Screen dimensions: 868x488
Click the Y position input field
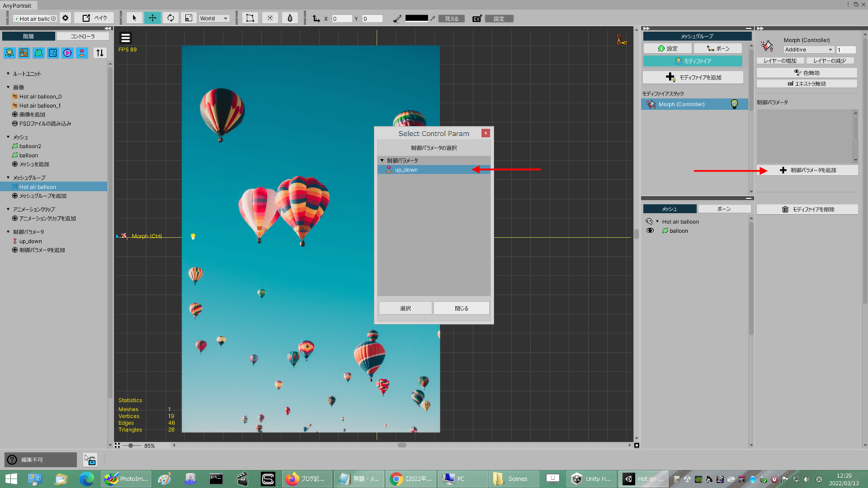(372, 19)
